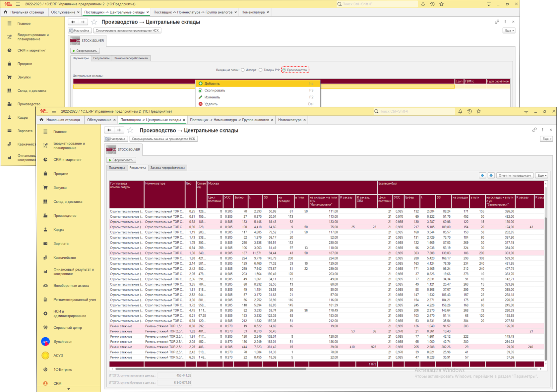Choose Скопировать from the context menu
This screenshot has width=557, height=392.
click(x=215, y=90)
